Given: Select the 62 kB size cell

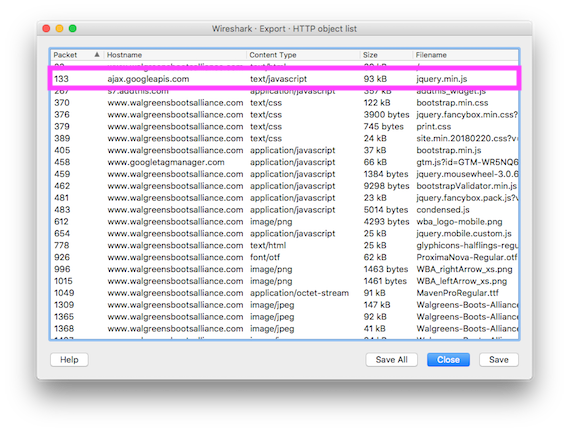Looking at the screenshot, I should click(x=375, y=257).
